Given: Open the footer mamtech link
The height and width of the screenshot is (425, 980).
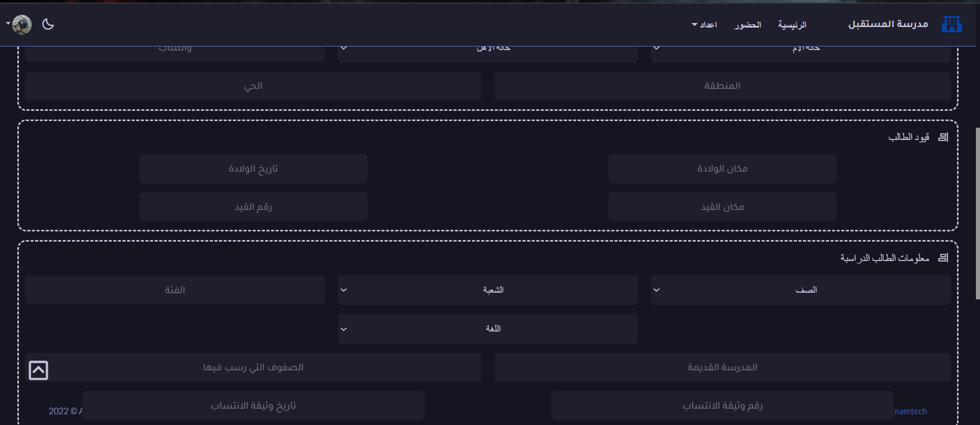Looking at the screenshot, I should [911, 411].
